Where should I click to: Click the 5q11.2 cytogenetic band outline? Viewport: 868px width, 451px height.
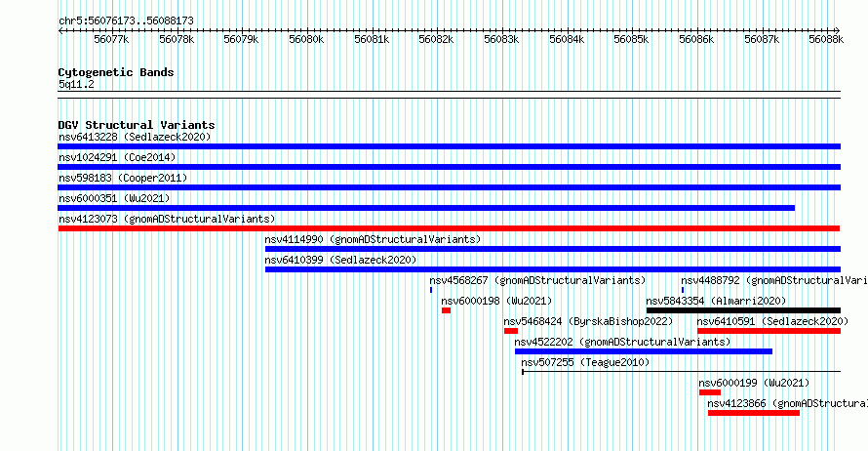[449, 95]
